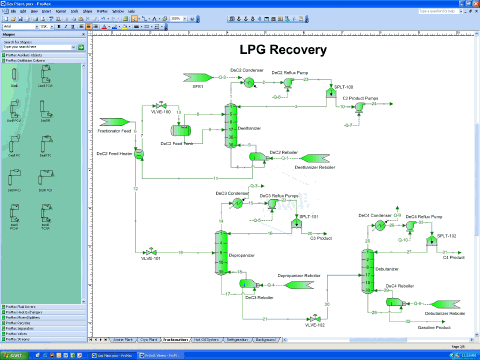Click the shape search input field
The height and width of the screenshot is (360, 480).
point(39,47)
